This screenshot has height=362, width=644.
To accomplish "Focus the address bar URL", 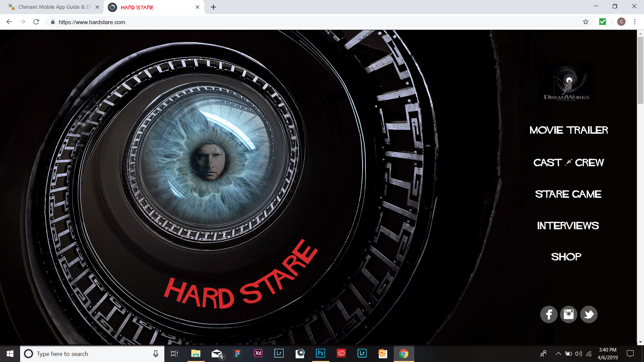I will [92, 22].
